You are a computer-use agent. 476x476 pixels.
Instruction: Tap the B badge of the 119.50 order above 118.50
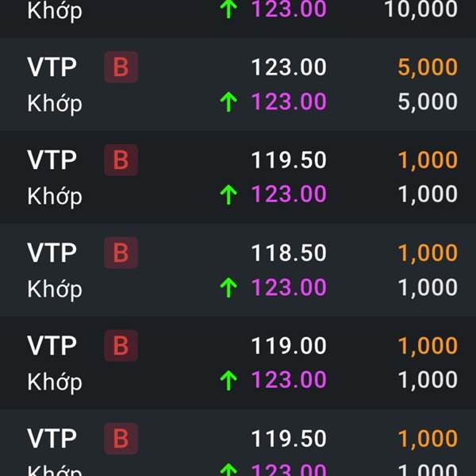click(x=121, y=160)
